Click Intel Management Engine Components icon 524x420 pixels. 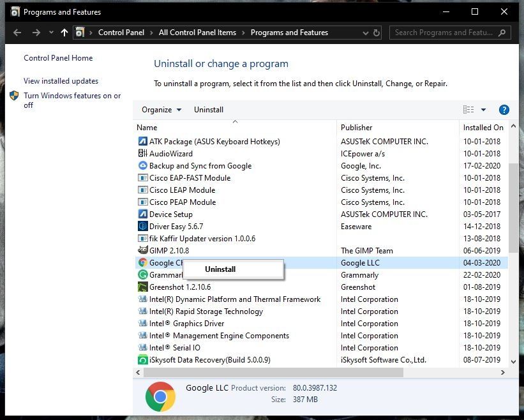[x=143, y=335]
